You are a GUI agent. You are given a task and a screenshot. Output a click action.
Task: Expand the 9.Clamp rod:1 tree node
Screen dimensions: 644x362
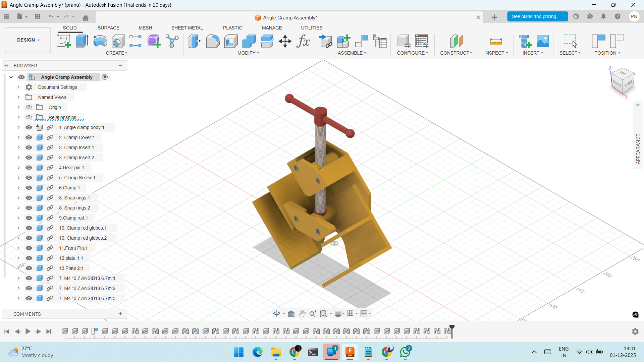point(18,218)
